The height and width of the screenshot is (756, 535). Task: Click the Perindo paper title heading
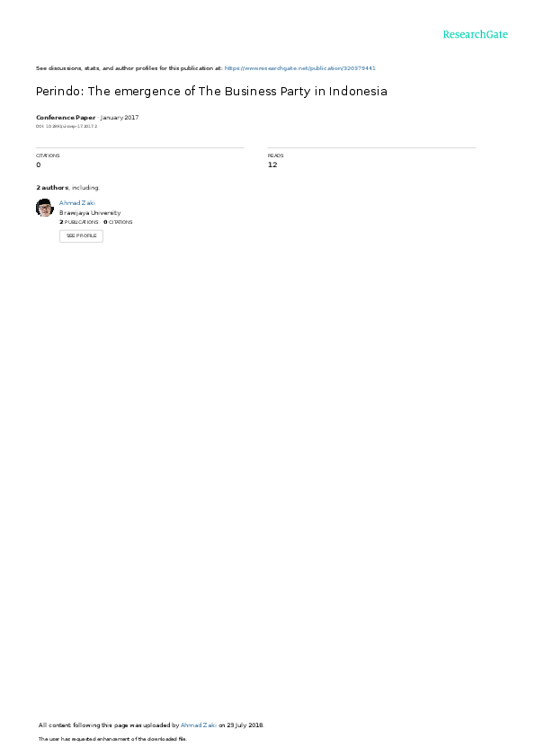[211, 91]
